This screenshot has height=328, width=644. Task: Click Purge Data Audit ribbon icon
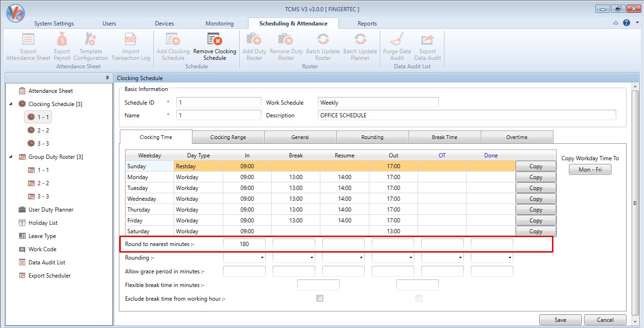397,46
